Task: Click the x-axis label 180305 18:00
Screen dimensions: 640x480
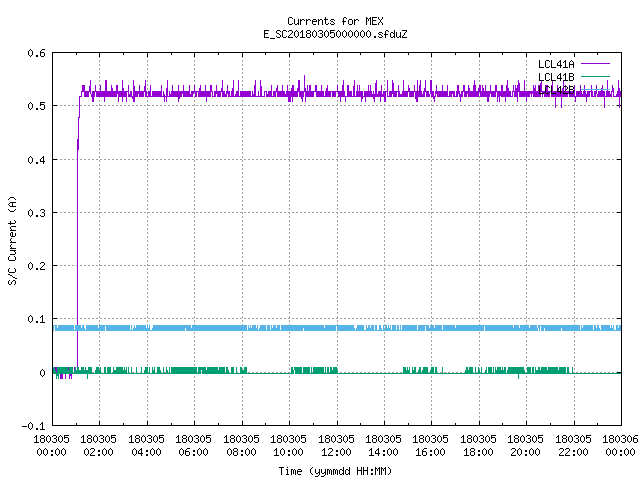Action: point(478,446)
